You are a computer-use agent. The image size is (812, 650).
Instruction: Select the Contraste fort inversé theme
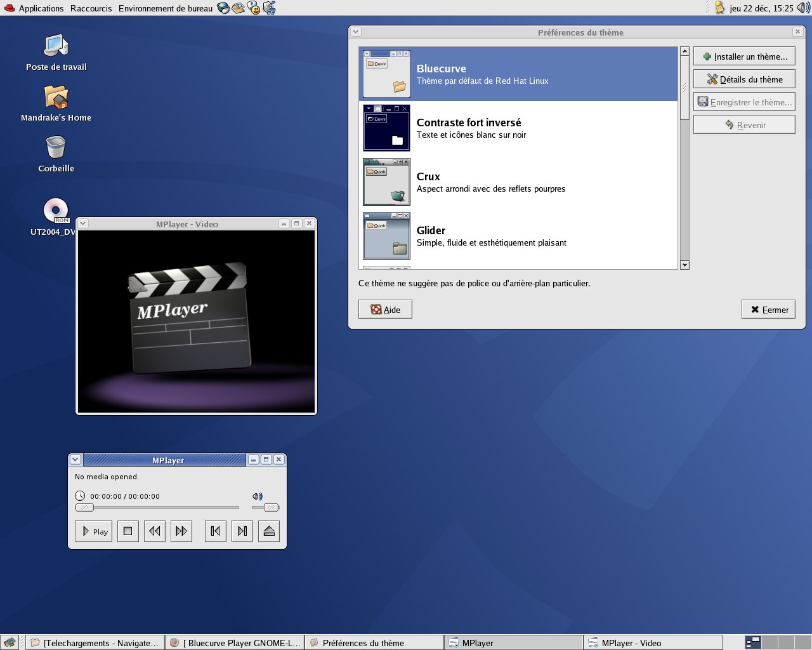[x=518, y=128]
